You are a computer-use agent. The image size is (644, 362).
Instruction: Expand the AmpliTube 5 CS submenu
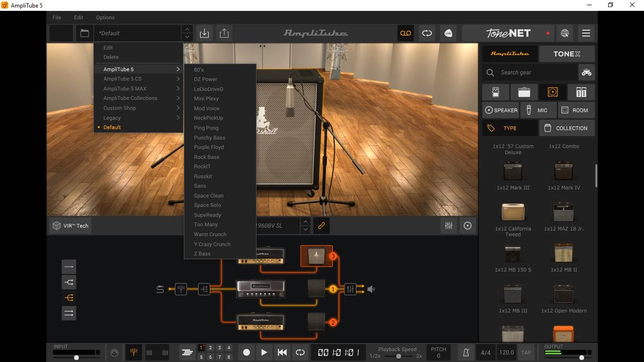tap(138, 79)
